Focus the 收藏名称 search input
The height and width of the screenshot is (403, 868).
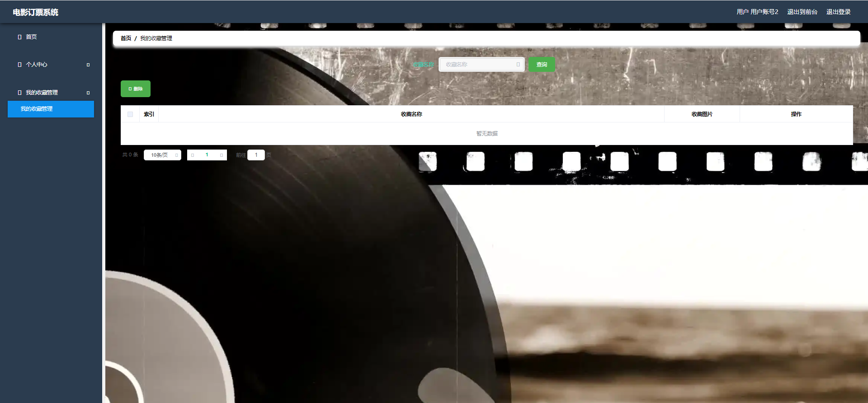[481, 65]
